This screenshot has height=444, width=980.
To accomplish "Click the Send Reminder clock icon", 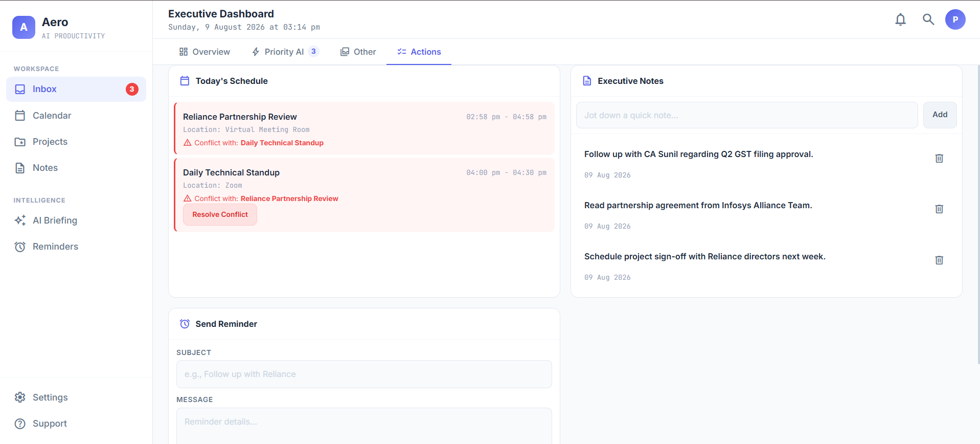I will click(185, 324).
